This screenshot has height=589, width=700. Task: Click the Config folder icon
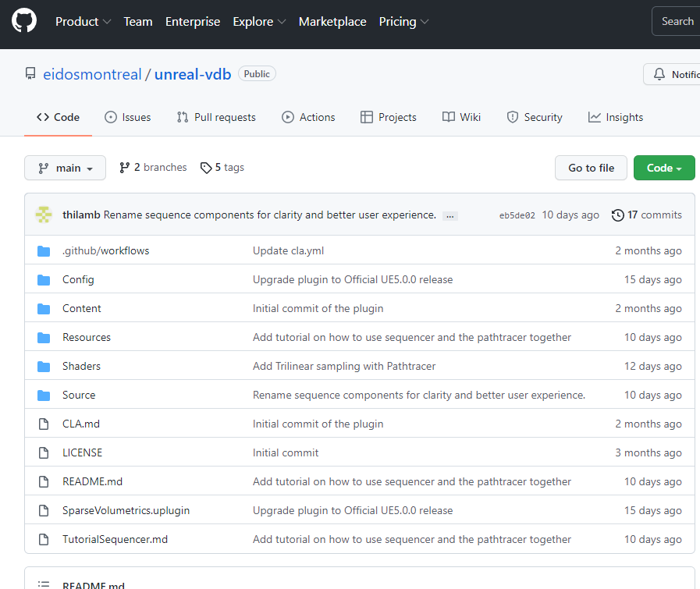(44, 280)
